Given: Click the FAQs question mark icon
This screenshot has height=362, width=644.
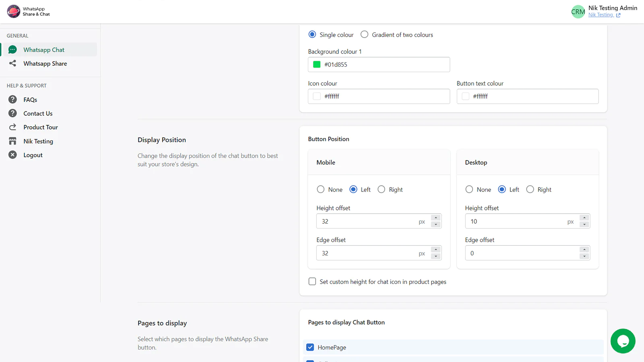Looking at the screenshot, I should pyautogui.click(x=13, y=99).
